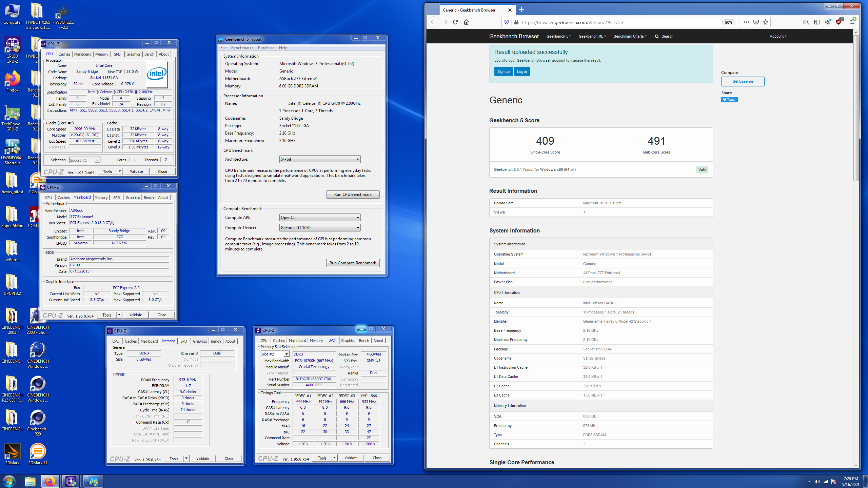Open Cinebench R20 desktop shortcut
Viewport: 868px width, 488px height.
coord(38,423)
